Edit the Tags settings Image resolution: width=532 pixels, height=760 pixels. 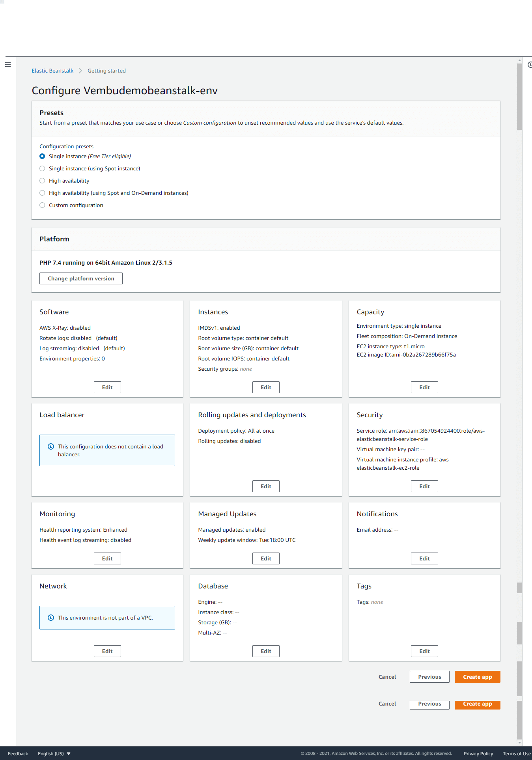(x=424, y=651)
